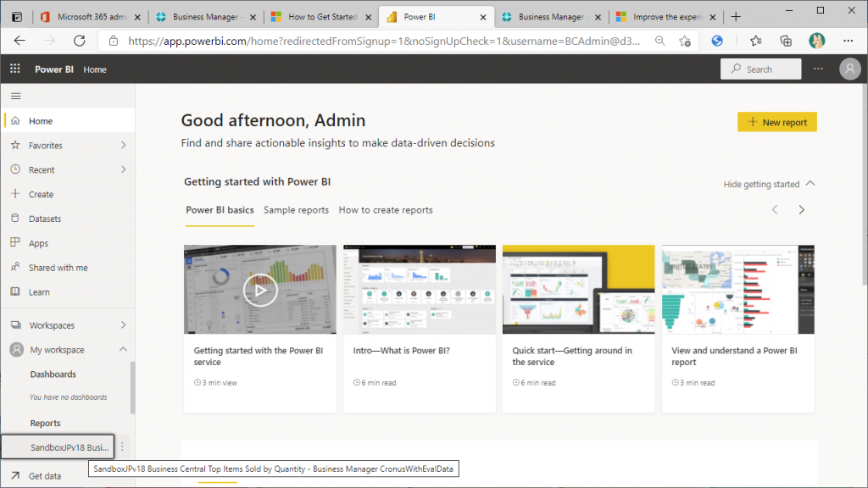Click the Get data arrow icon
This screenshot has height=488, width=868.
pos(15,475)
